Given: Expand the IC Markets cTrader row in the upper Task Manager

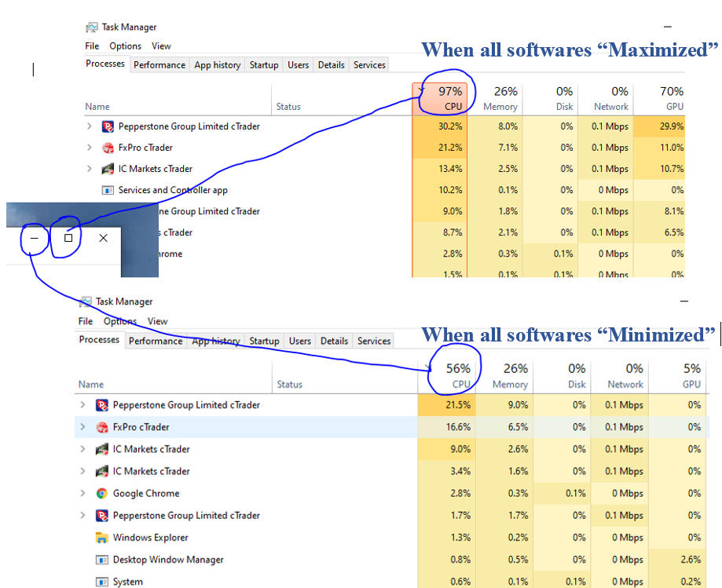Looking at the screenshot, I should 90,169.
